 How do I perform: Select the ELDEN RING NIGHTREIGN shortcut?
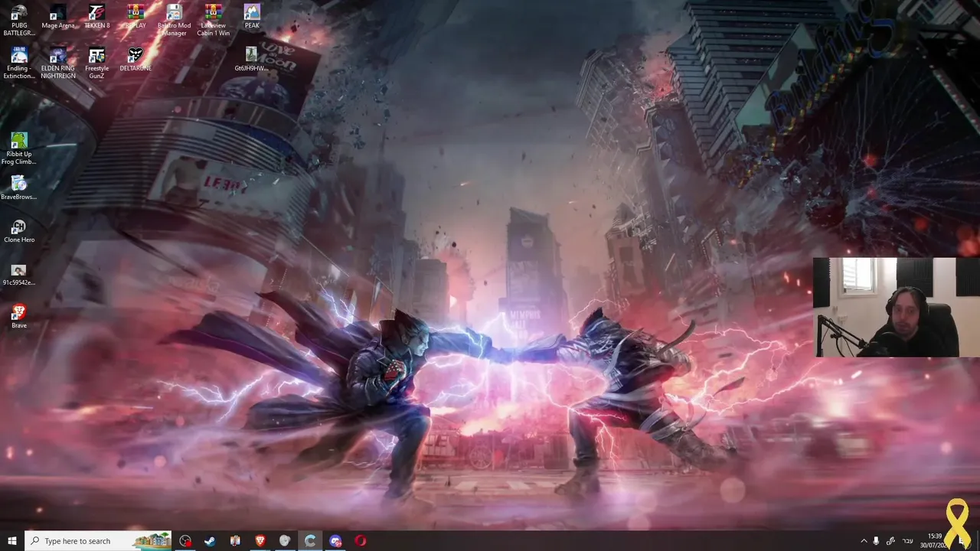point(58,64)
